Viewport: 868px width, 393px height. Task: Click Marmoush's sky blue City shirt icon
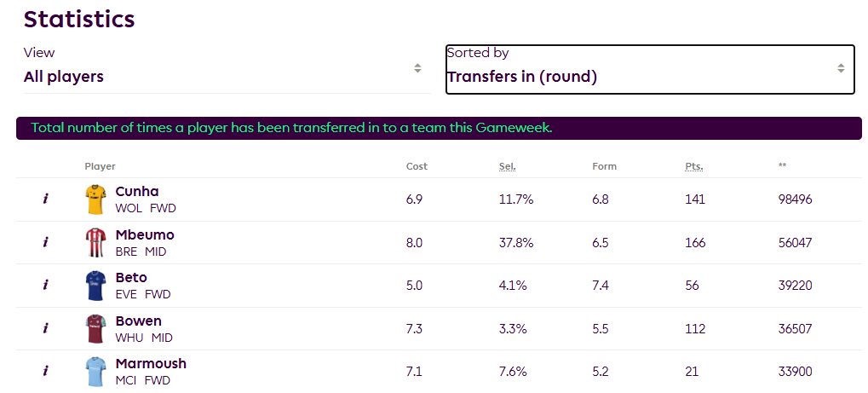click(x=95, y=372)
